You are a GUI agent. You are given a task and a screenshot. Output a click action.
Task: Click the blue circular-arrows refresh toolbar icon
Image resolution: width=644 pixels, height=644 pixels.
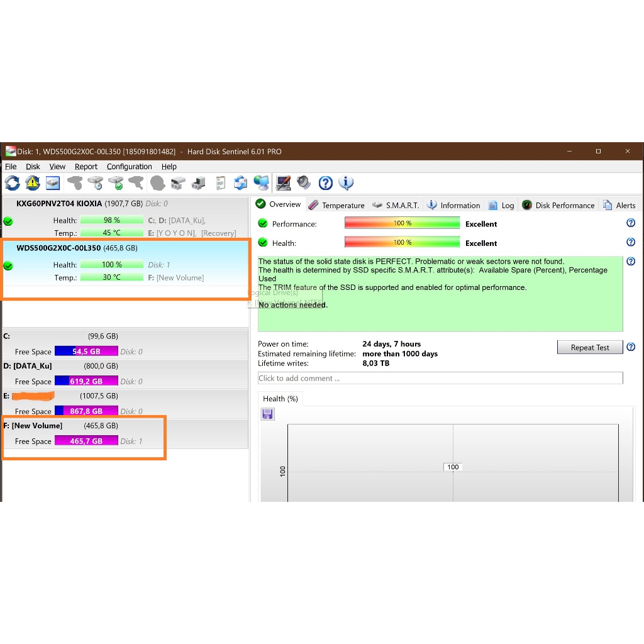pyautogui.click(x=13, y=183)
